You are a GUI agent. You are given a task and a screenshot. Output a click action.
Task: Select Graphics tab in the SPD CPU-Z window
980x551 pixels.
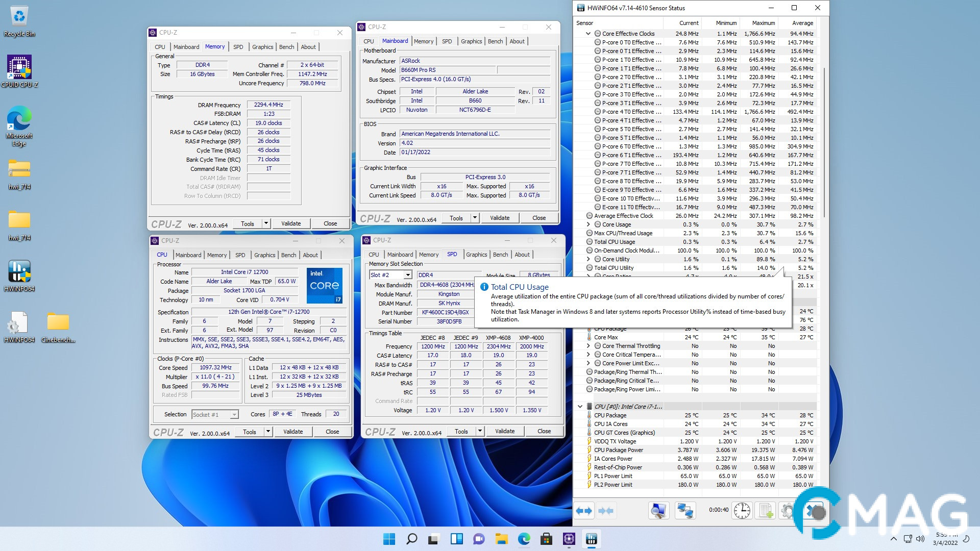pyautogui.click(x=476, y=255)
